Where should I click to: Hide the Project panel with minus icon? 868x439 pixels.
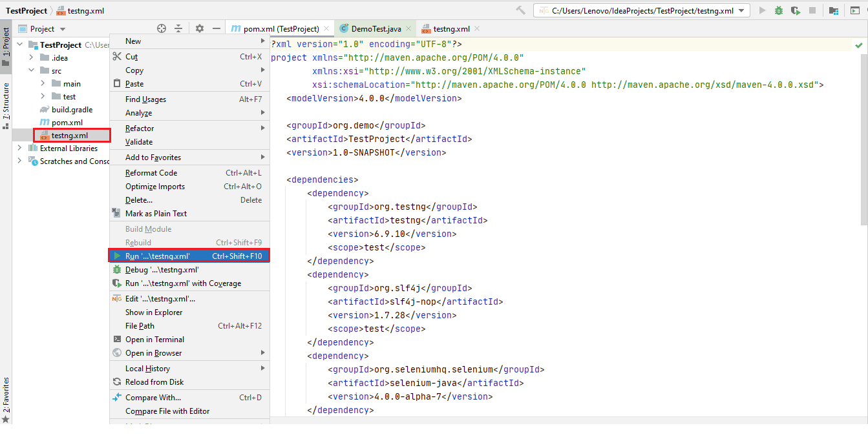[x=217, y=28]
